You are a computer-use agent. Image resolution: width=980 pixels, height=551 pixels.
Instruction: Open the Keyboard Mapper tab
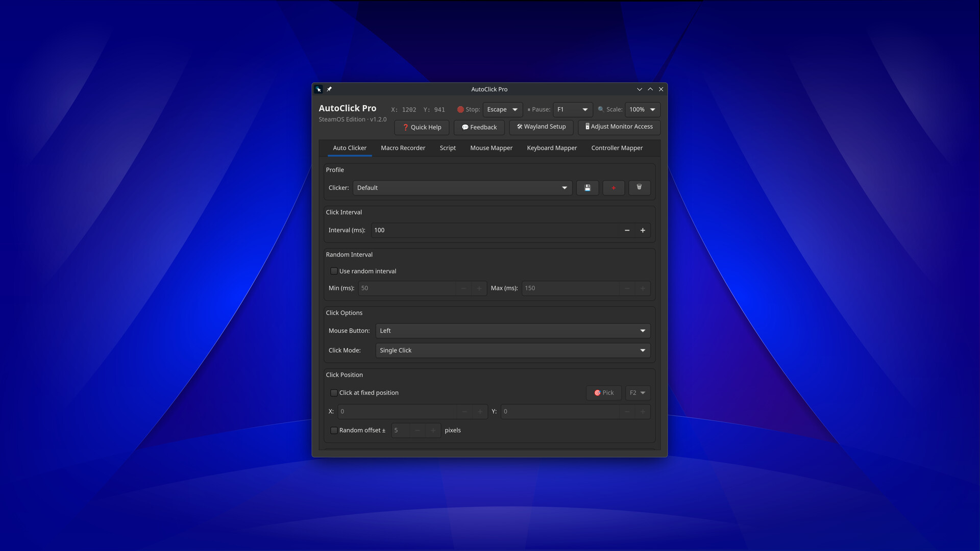552,148
